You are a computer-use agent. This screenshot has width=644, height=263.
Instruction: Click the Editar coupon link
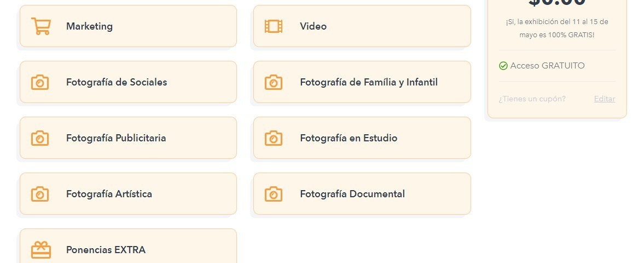[604, 99]
